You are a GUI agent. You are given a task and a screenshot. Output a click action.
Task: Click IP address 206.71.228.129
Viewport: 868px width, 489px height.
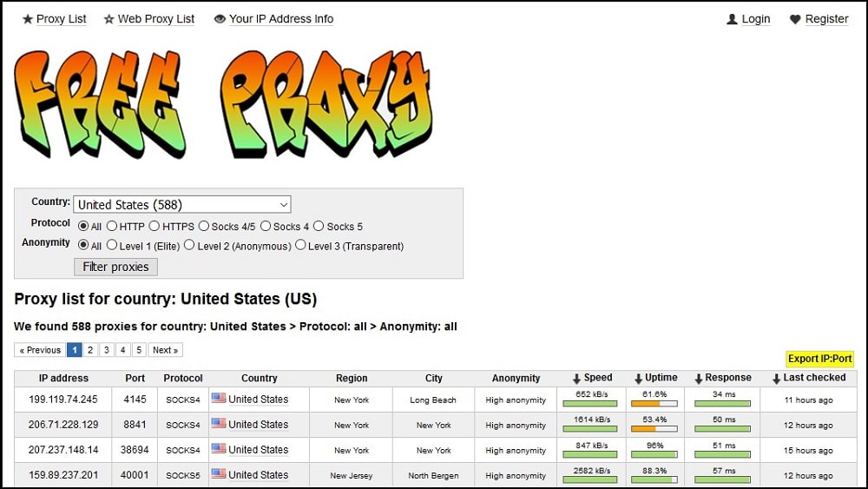(x=63, y=425)
